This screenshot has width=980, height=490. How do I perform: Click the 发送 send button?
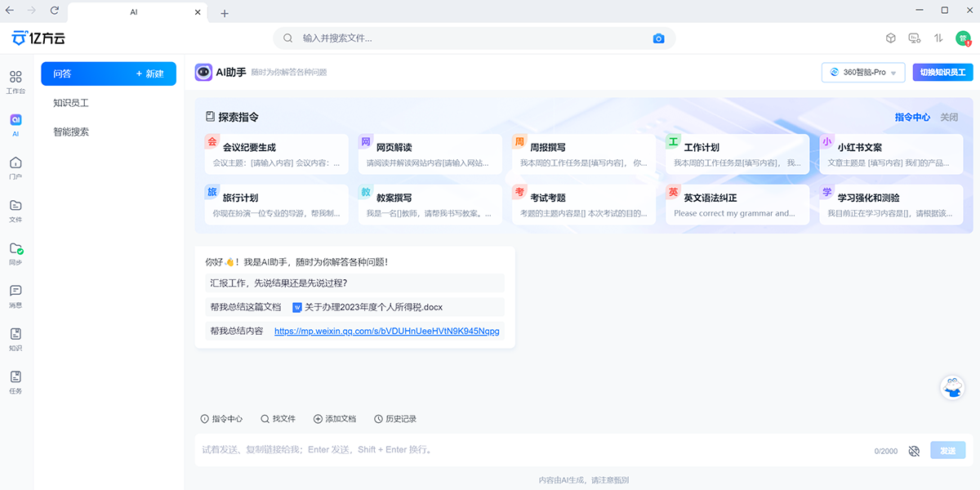point(947,449)
